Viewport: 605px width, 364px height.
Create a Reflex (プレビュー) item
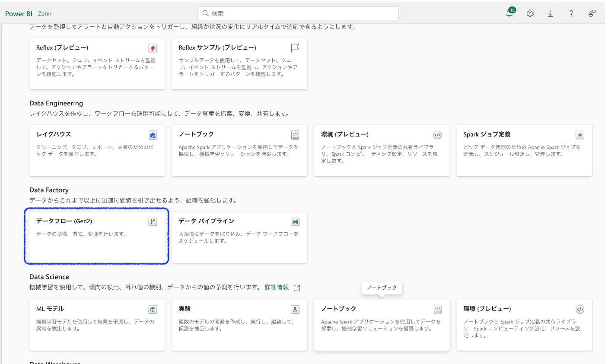[97, 64]
